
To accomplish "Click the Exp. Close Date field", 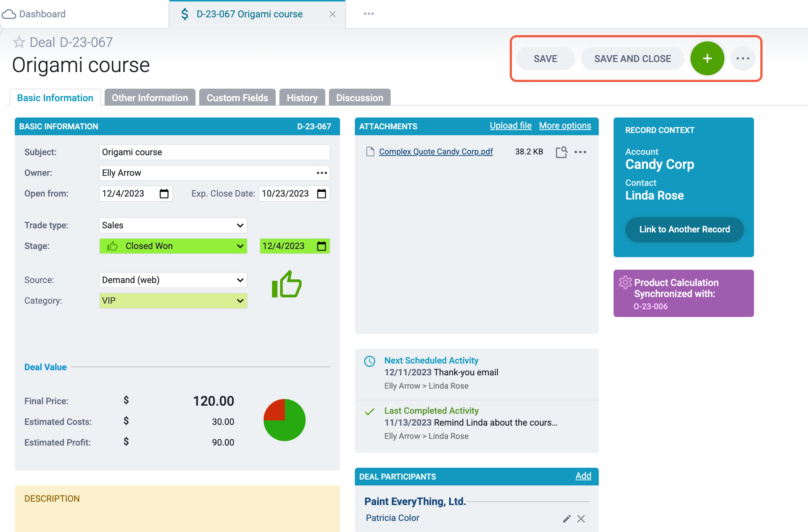I will coord(294,194).
